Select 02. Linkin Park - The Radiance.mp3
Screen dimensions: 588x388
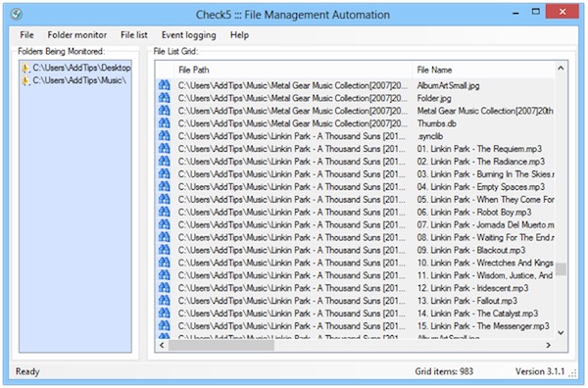[481, 162]
